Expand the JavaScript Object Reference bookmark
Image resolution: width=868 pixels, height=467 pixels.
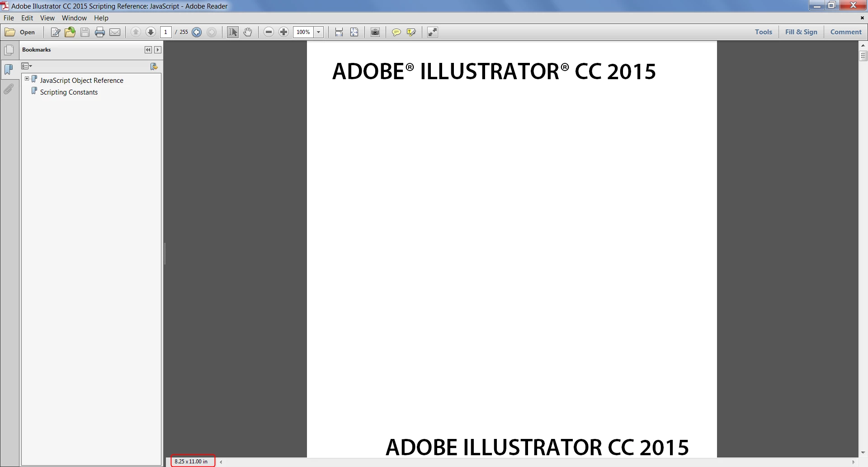pyautogui.click(x=27, y=79)
